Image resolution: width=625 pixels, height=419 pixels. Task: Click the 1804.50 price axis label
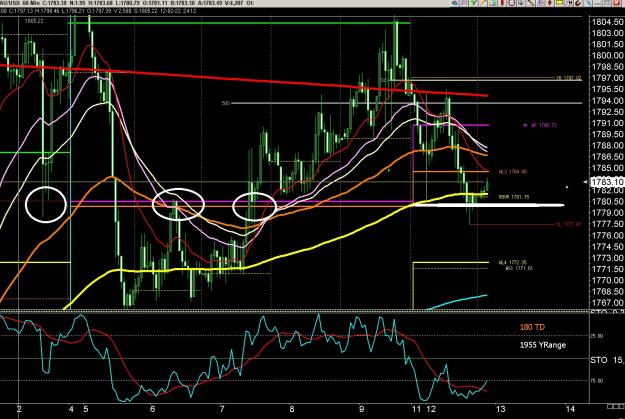(607, 22)
